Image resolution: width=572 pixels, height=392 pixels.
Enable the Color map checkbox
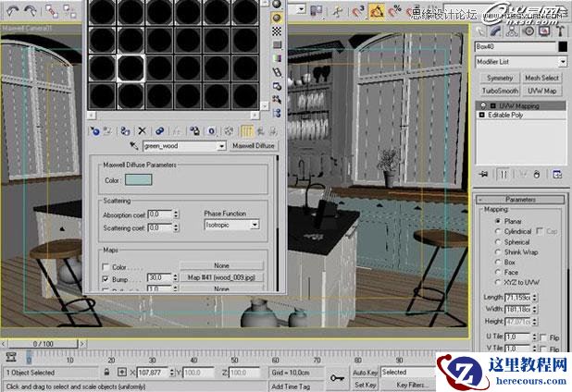point(106,267)
